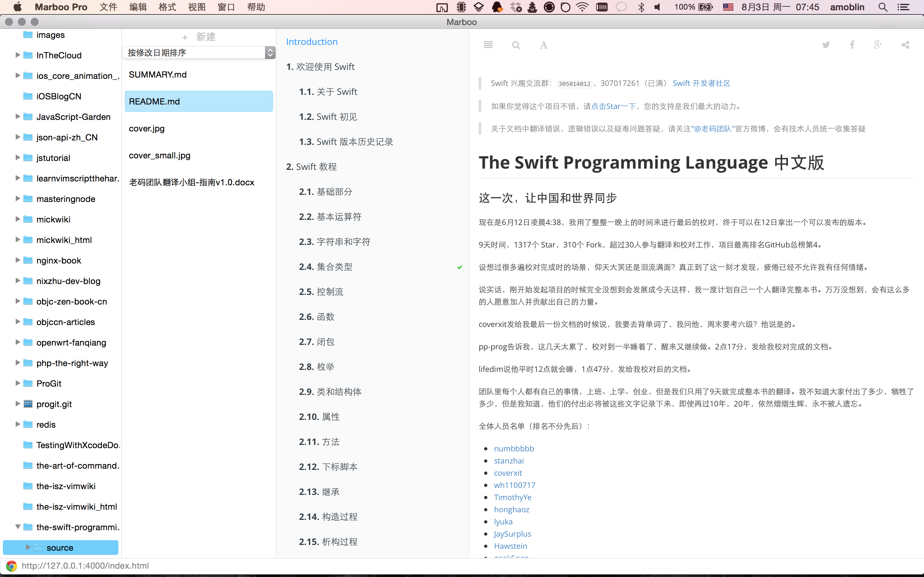Collapse the the-swift-programmi folder
This screenshot has width=924, height=577.
click(18, 527)
